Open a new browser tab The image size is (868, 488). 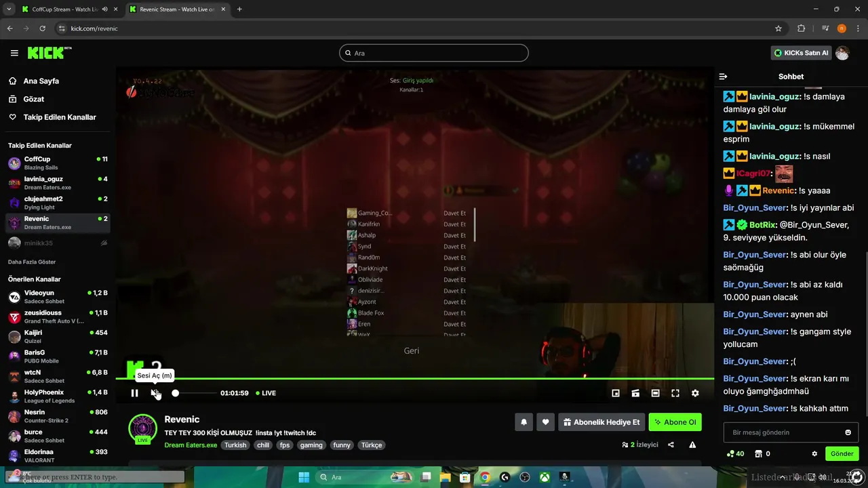click(x=239, y=9)
